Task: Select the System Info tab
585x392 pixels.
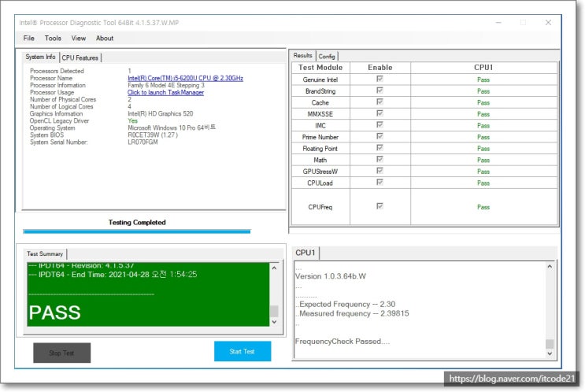Action: coord(40,57)
